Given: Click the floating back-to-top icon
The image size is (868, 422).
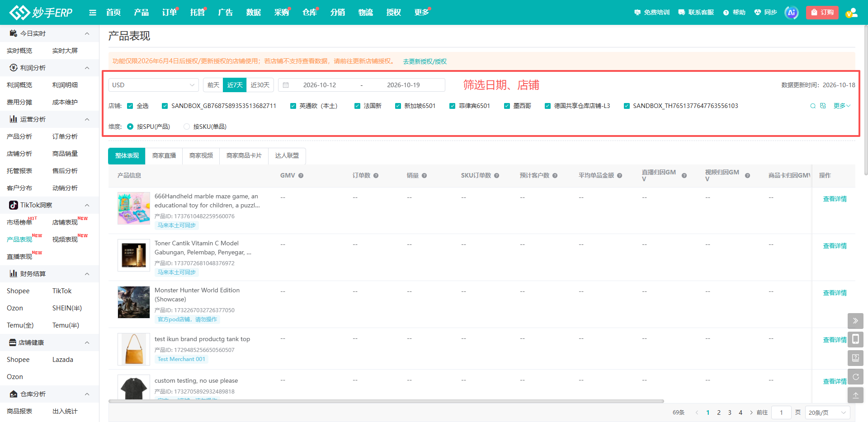Looking at the screenshot, I should (855, 395).
